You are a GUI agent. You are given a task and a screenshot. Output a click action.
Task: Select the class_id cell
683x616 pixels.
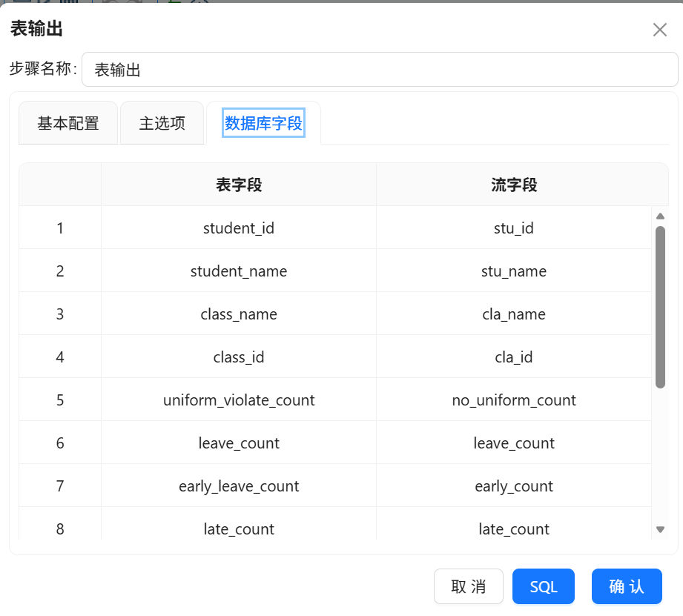[239, 357]
